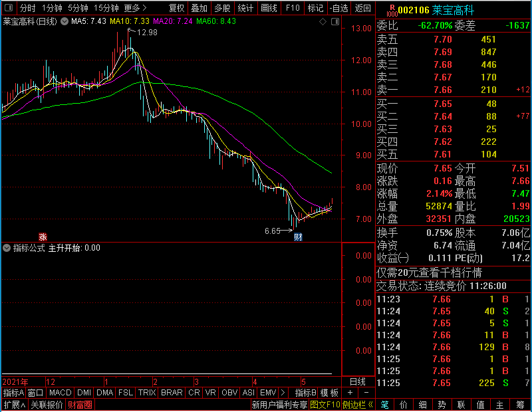Switch to 分时 chart view
This screenshot has height=412, width=532.
coord(27,8)
